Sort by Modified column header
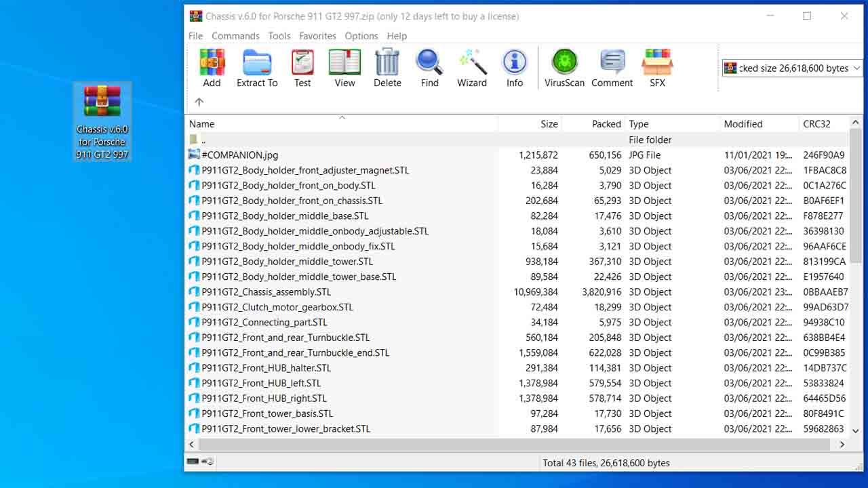This screenshot has width=868, height=488. click(x=759, y=124)
